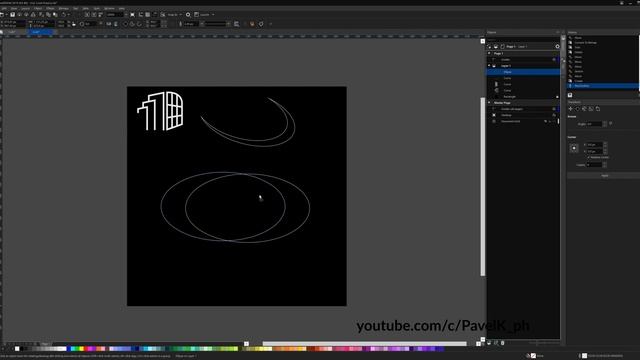Click the New layer icon at Objects bottom
Screen dimensions: 640x360
pyautogui.click(x=489, y=343)
